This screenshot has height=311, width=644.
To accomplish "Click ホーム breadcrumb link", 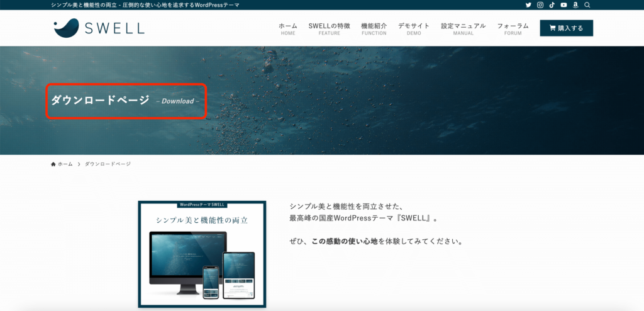I will [x=65, y=164].
